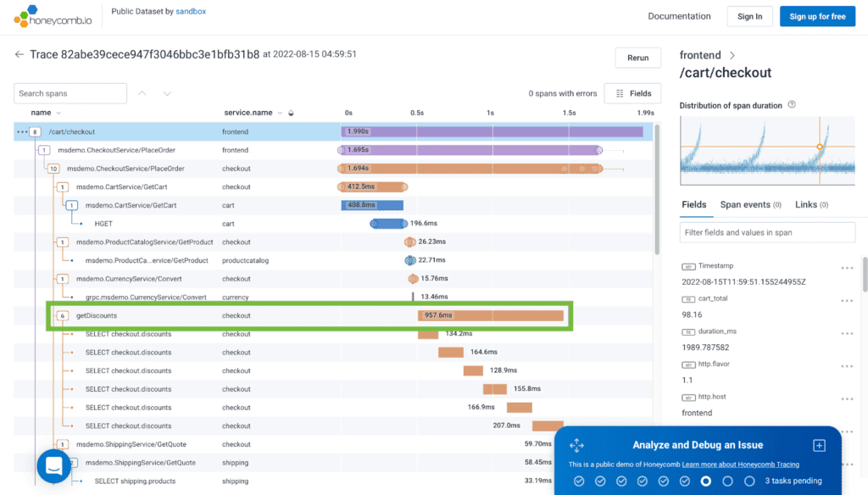
Task: Jump to previous search match arrow
Action: (142, 93)
